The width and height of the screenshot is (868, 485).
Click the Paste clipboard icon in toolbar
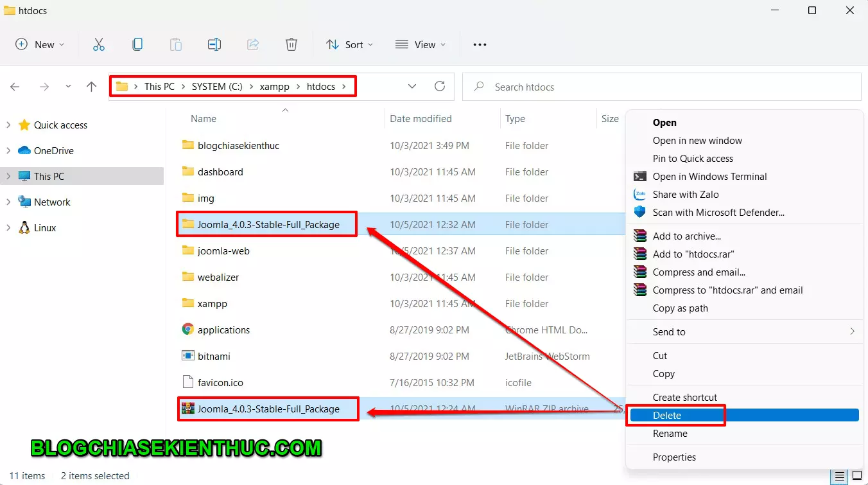(x=175, y=44)
